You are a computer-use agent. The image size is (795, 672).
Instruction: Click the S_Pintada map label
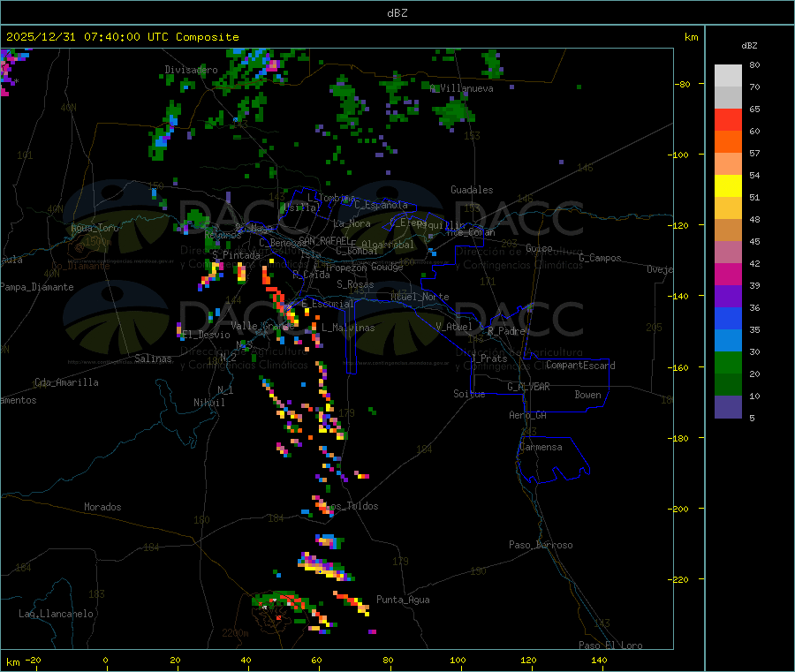pos(236,255)
